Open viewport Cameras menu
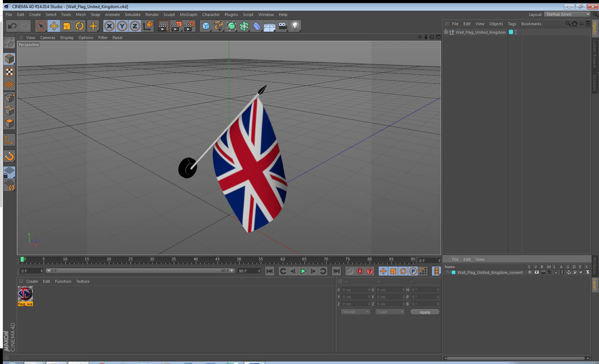 pos(48,38)
